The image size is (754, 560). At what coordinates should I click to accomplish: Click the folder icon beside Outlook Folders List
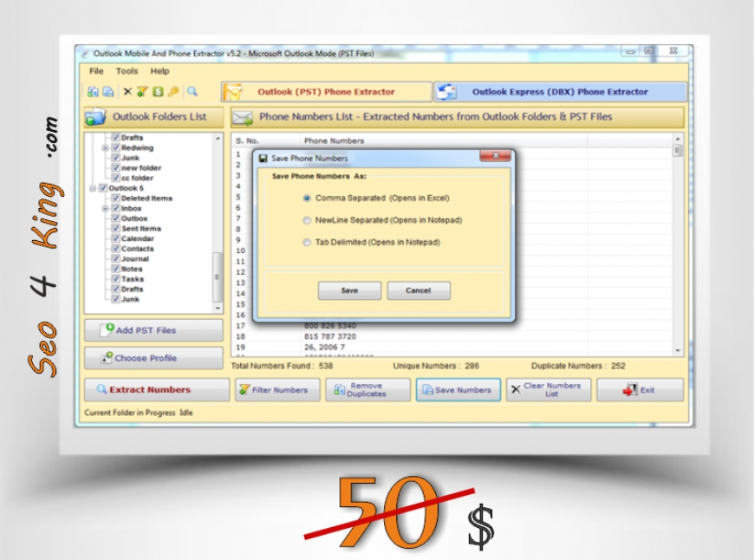coord(94,117)
